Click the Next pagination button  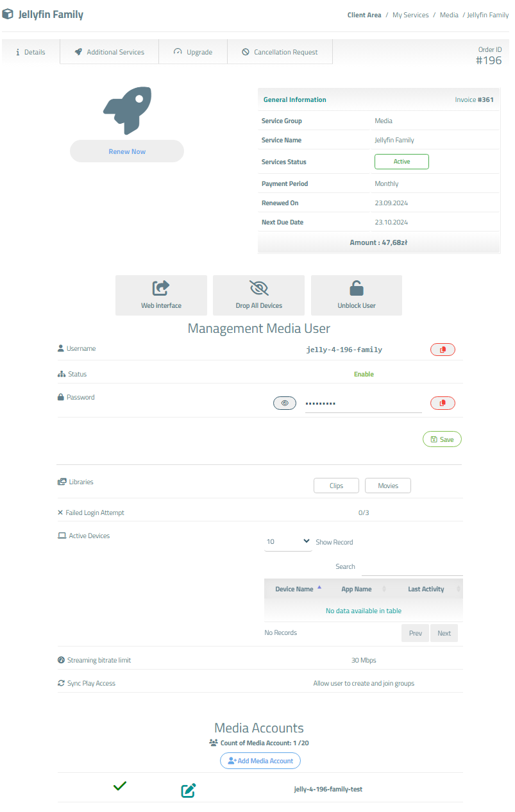[444, 633]
